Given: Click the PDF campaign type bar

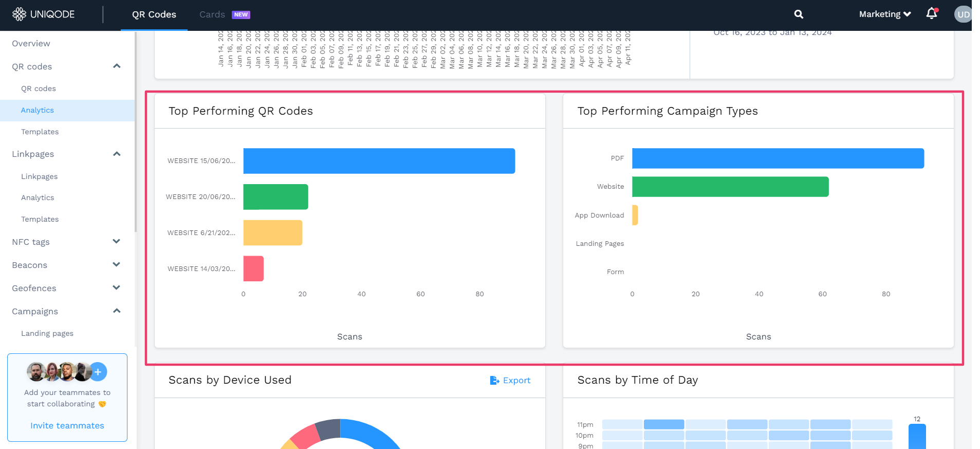Looking at the screenshot, I should (x=778, y=158).
